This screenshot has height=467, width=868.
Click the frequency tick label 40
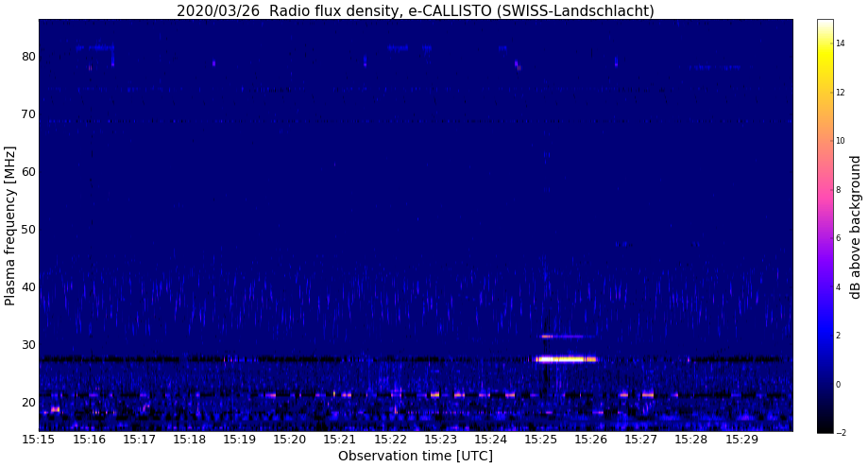pyautogui.click(x=28, y=287)
